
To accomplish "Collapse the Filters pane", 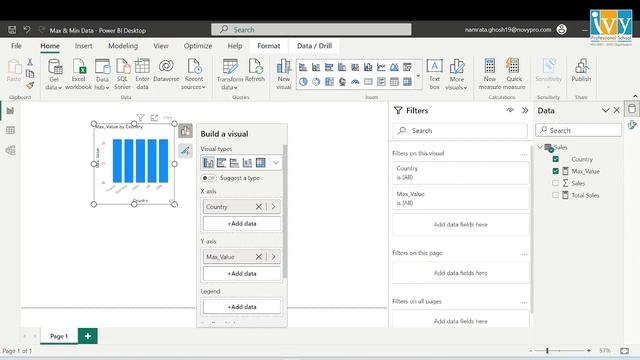I will click(x=525, y=110).
